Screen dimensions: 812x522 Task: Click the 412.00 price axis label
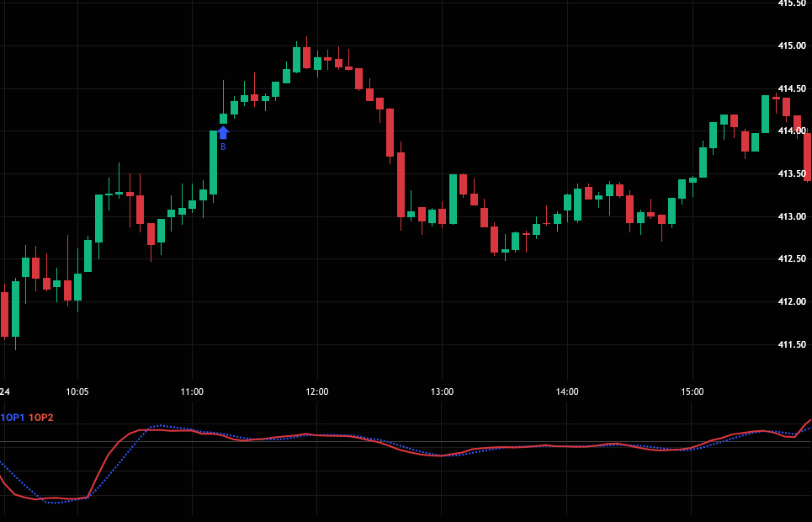(791, 301)
